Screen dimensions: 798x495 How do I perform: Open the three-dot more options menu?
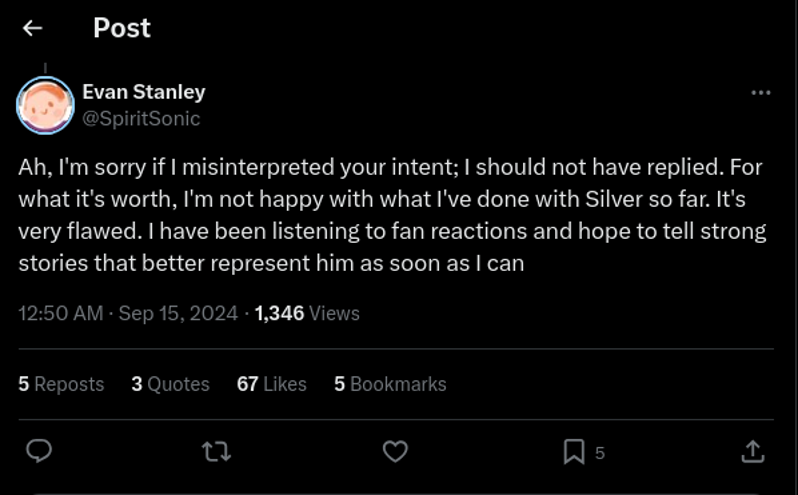point(761,93)
